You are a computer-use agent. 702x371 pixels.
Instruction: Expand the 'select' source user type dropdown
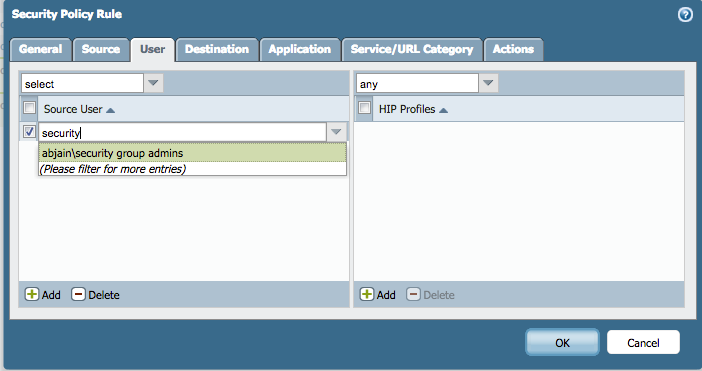click(153, 83)
